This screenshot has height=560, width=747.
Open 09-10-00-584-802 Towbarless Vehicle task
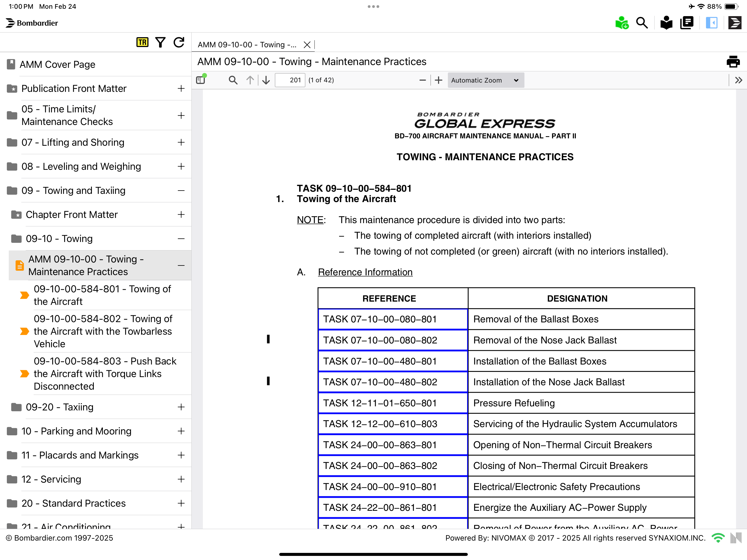tap(103, 331)
